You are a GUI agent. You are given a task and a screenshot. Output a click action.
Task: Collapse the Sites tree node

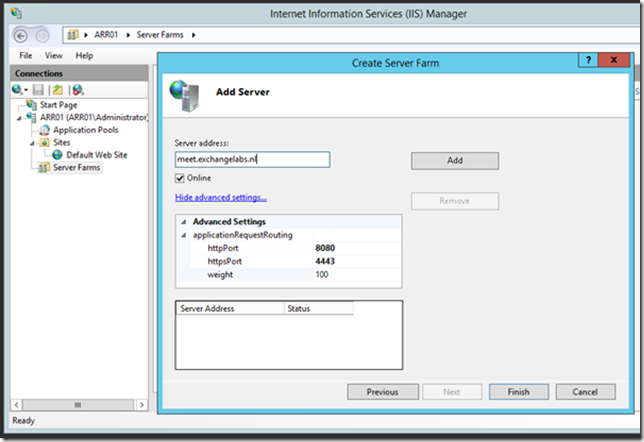pos(32,143)
